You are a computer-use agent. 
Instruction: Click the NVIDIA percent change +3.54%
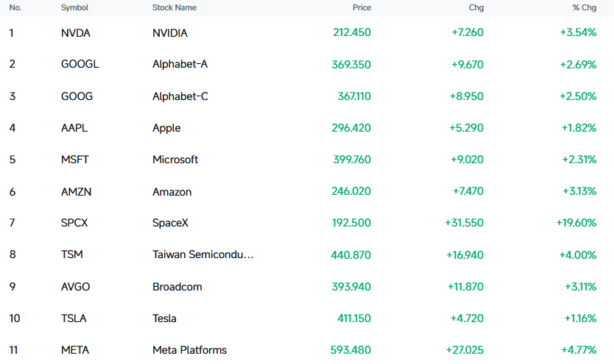click(x=578, y=32)
